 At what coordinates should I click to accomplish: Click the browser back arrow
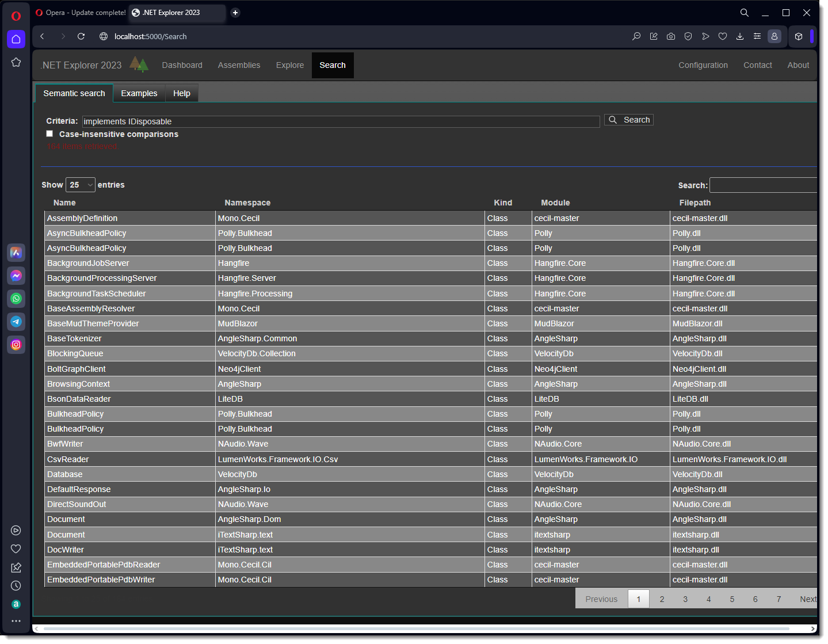(43, 36)
